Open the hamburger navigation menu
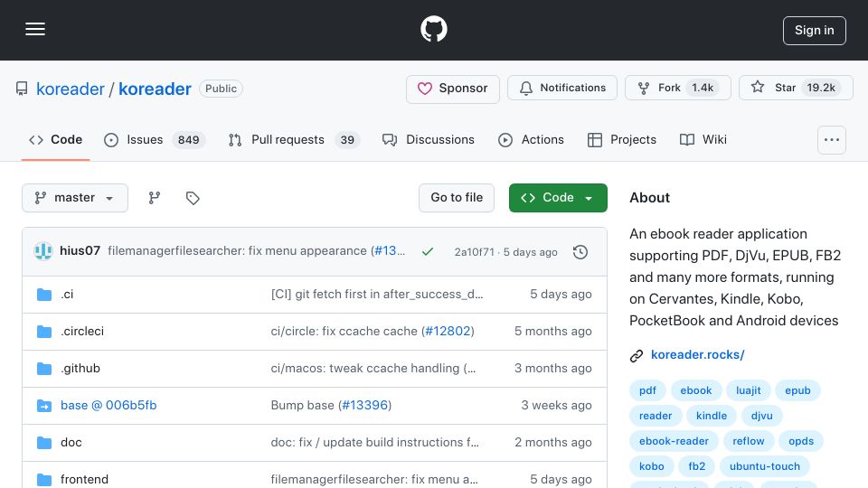The image size is (868, 488). coord(35,29)
